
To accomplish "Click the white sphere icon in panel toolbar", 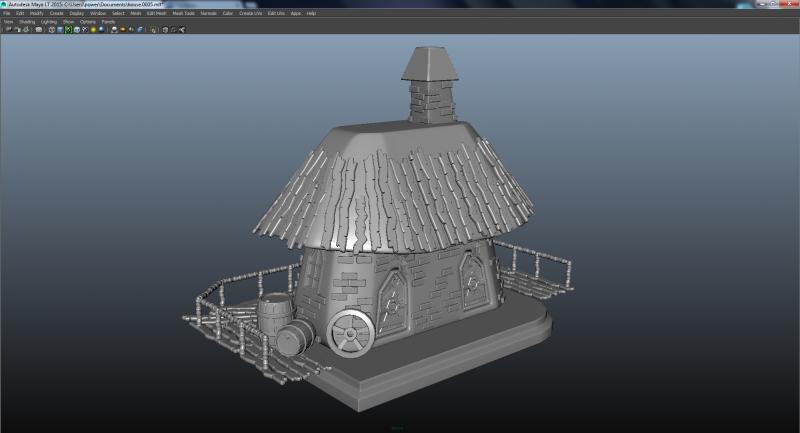I will coord(114,30).
